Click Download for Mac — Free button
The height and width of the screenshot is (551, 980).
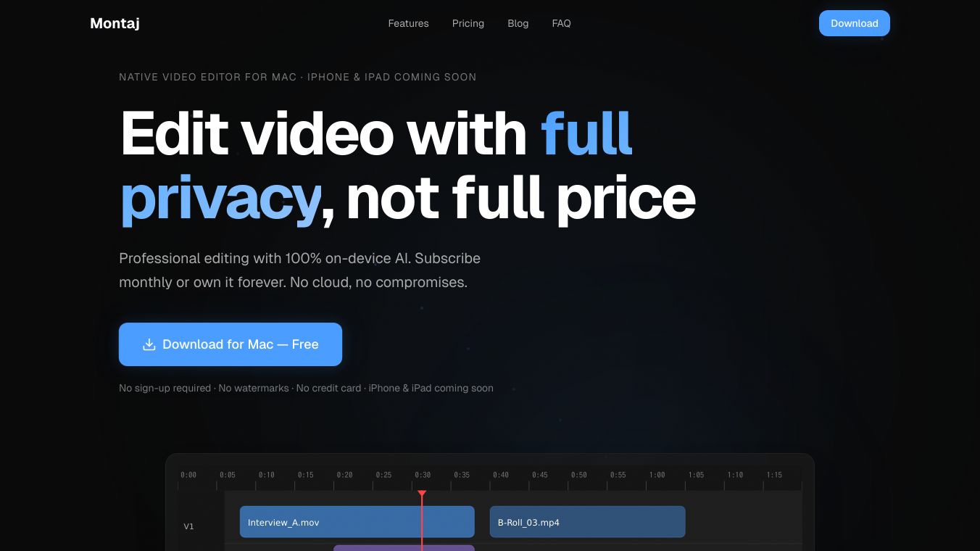231,344
